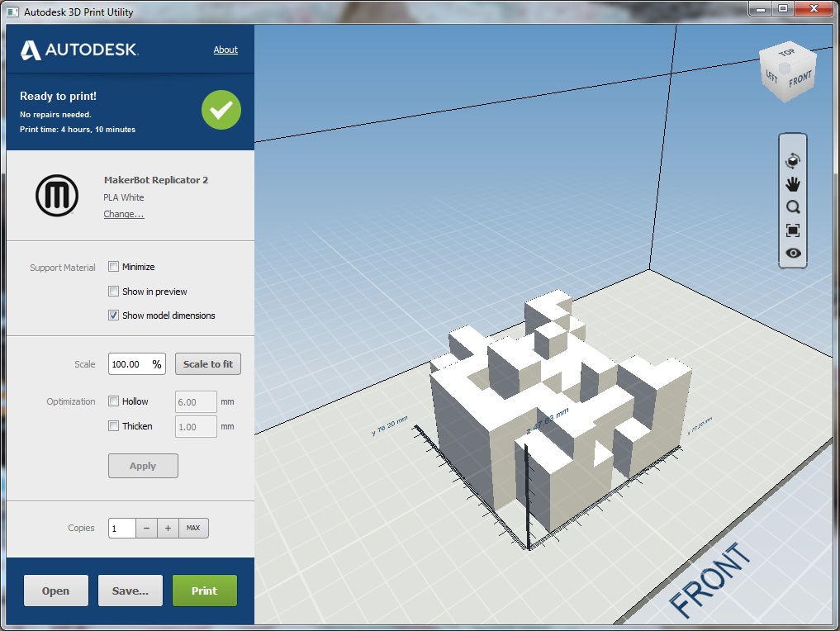Enable the Hollow optimization checkbox
Screen dimensions: 840x631
pos(114,401)
